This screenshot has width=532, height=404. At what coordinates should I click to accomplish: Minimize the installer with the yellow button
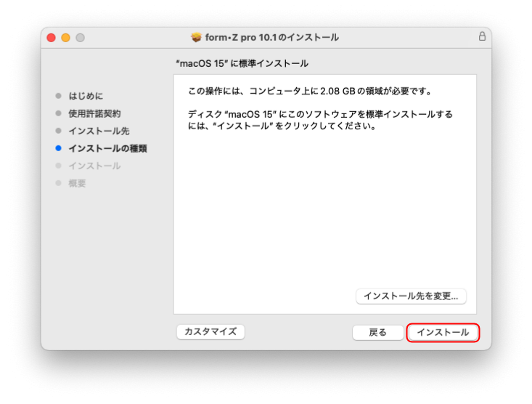click(x=65, y=37)
